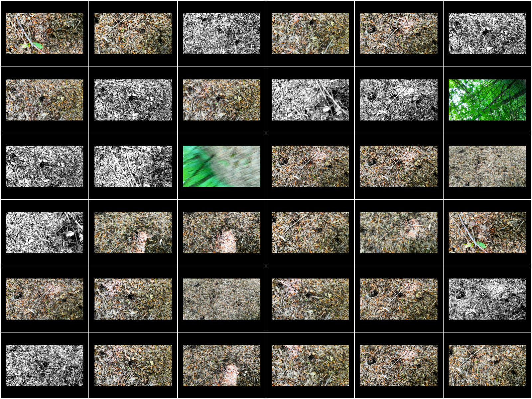Image resolution: width=532 pixels, height=399 pixels.
Task: Click the black-and-white thumbnail left of tree canopy
Action: [399, 100]
